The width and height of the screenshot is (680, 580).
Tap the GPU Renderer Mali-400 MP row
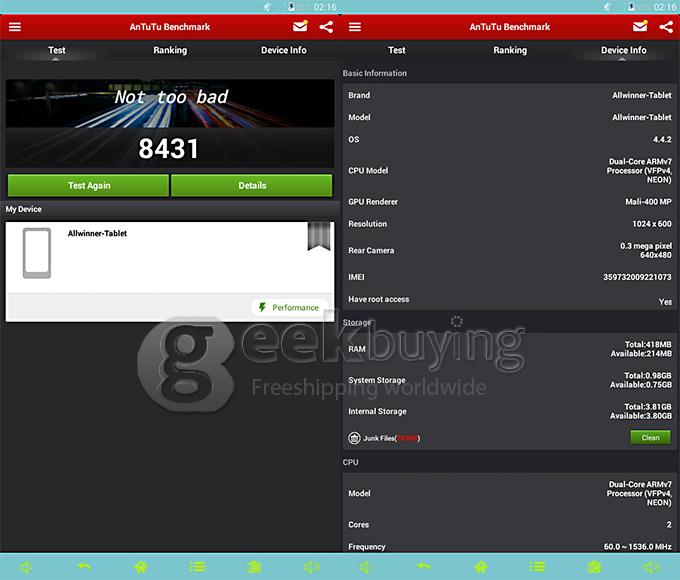point(510,202)
